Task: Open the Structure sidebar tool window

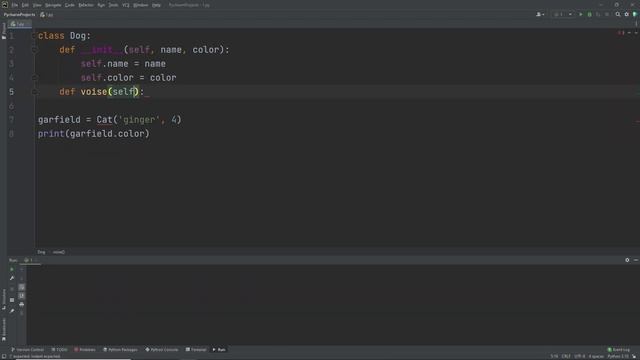Action: tap(4, 299)
